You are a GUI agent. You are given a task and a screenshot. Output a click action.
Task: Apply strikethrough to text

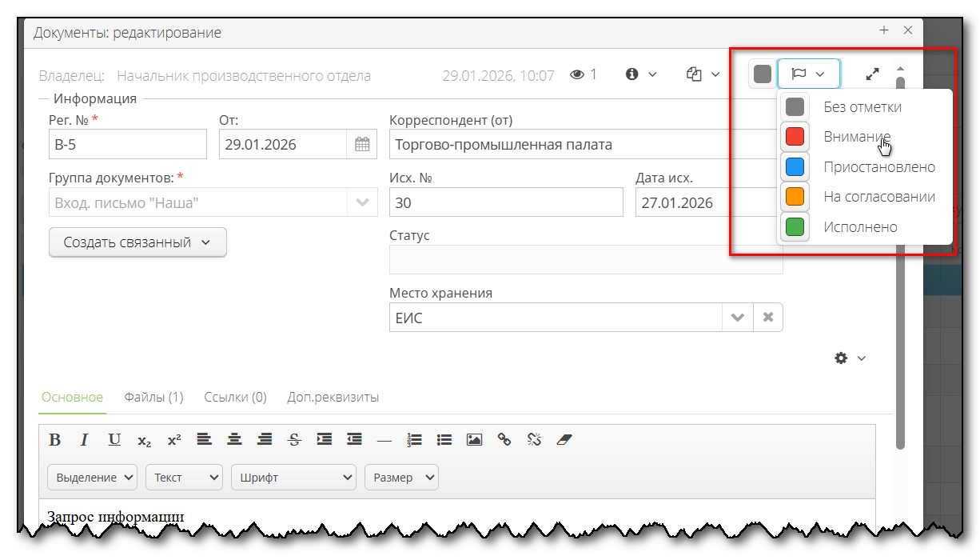(294, 439)
